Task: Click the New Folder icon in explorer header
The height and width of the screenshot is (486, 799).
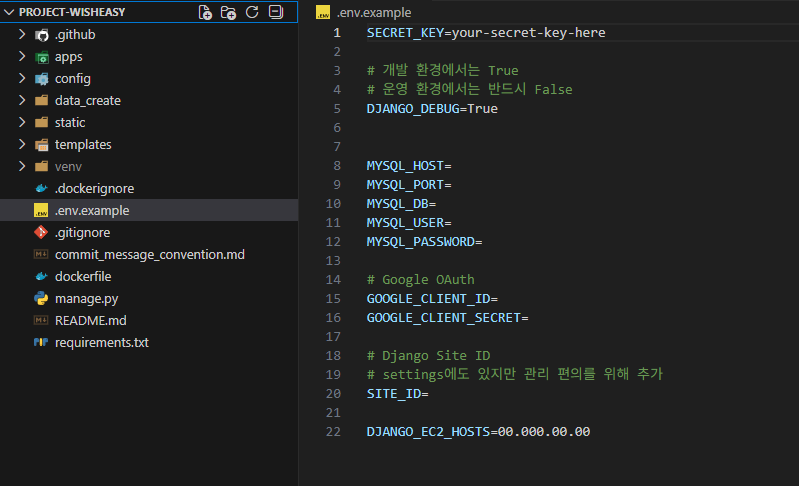Action: coord(229,12)
